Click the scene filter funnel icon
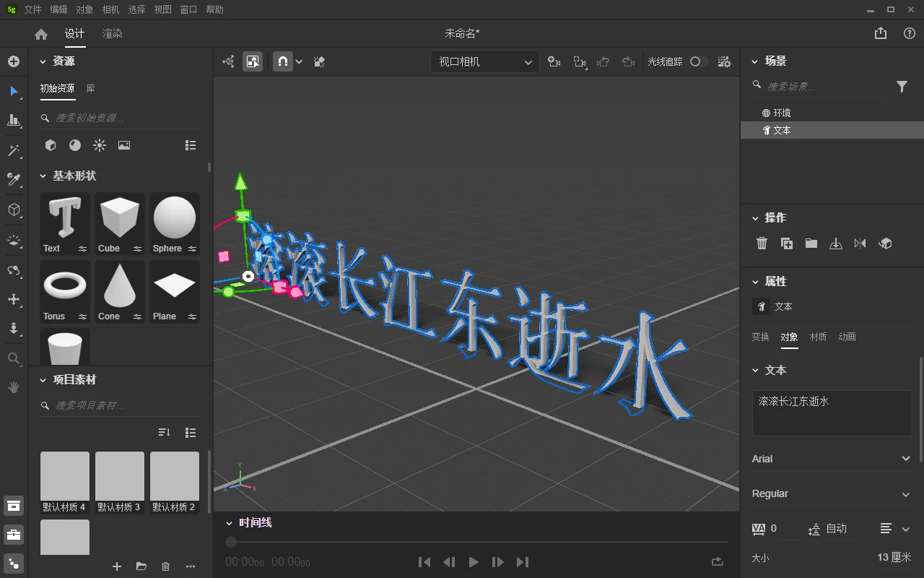The height and width of the screenshot is (578, 924). pyautogui.click(x=902, y=87)
